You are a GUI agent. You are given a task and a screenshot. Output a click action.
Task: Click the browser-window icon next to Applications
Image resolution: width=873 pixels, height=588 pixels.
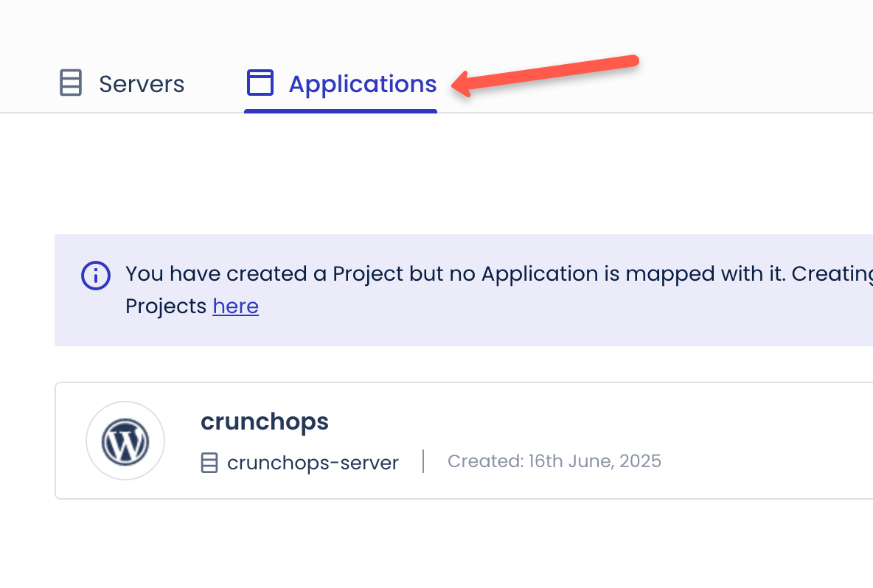[260, 83]
